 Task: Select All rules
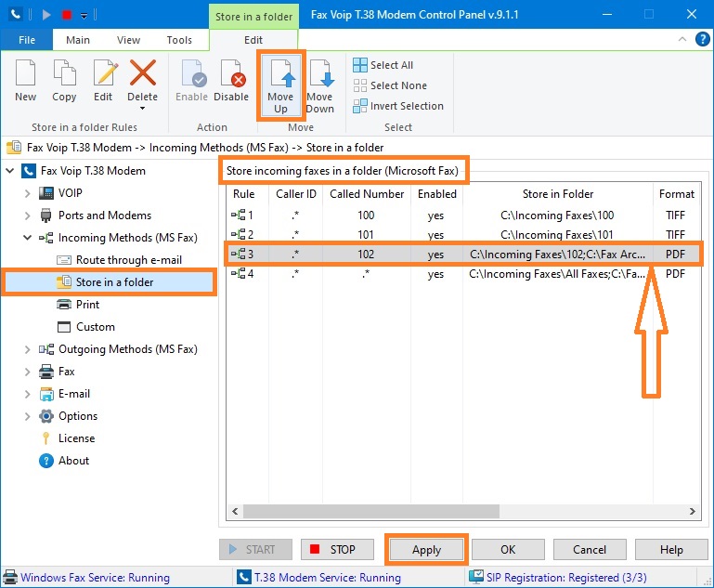tap(383, 65)
